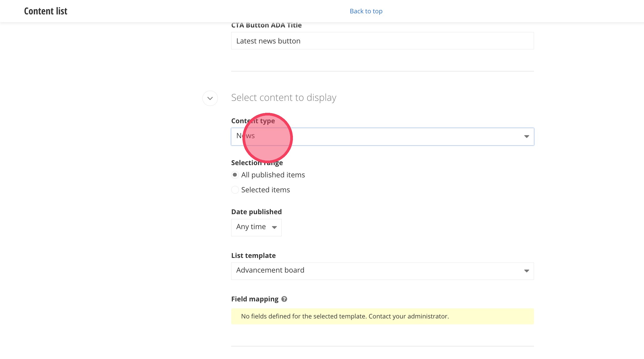
Task: Click the List template label
Action: 253,256
